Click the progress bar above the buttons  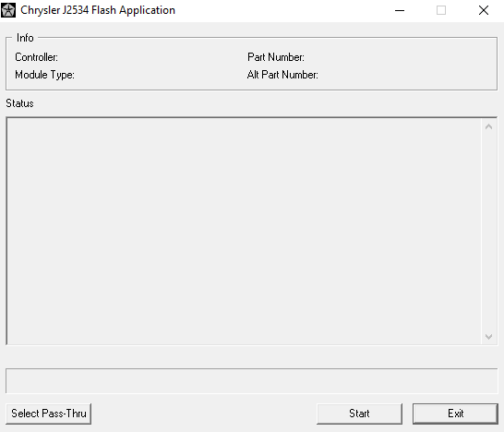point(252,381)
